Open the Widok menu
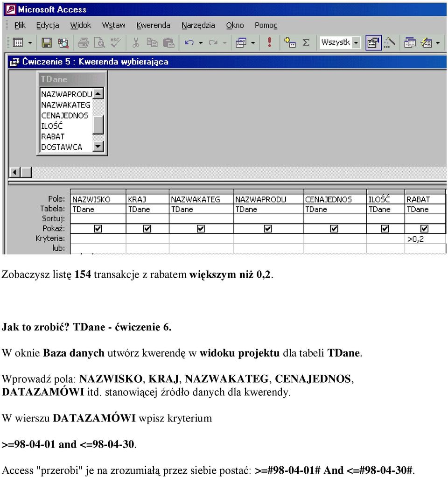 [x=81, y=25]
